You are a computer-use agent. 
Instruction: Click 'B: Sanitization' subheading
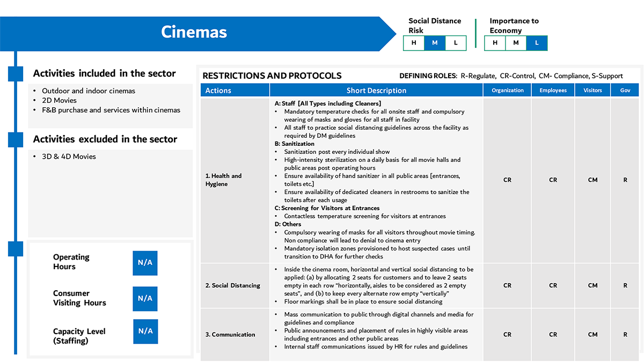(295, 144)
